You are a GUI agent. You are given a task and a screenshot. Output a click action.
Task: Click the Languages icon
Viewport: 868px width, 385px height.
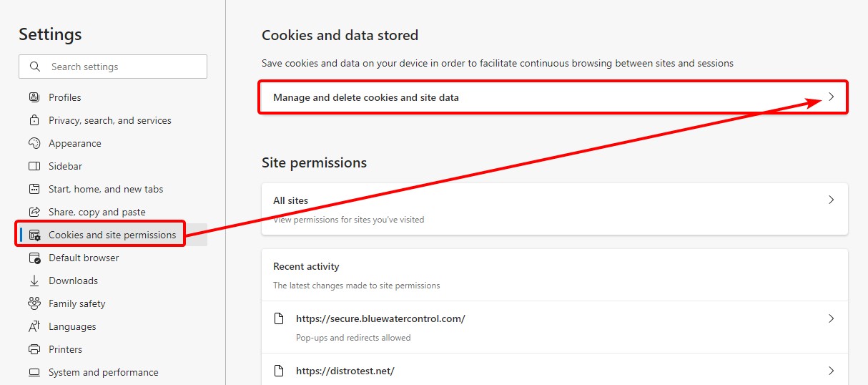(x=34, y=326)
